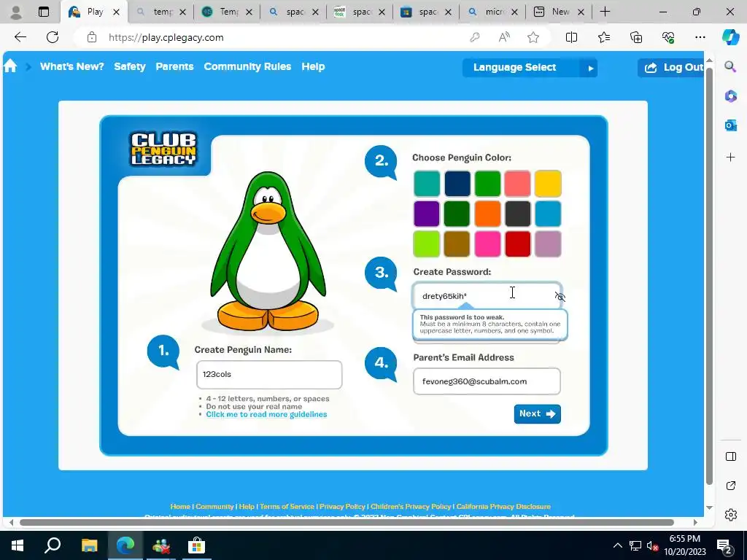Image resolution: width=747 pixels, height=560 pixels.
Task: Open Children's Privacy Policy footer link
Action: (411, 506)
